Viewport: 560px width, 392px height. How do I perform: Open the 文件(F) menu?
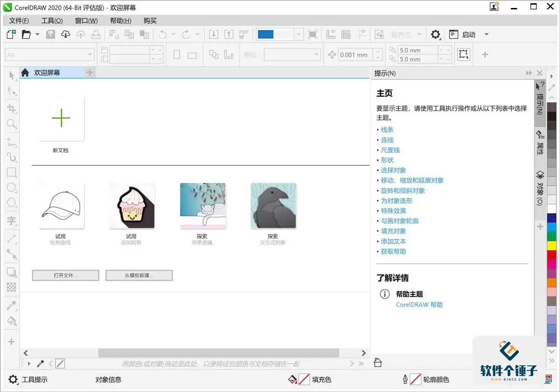[19, 21]
